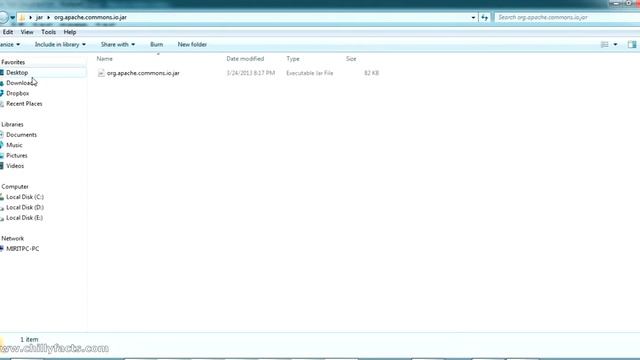
Task: Select Libraries in navigation pane
Action: 12,124
